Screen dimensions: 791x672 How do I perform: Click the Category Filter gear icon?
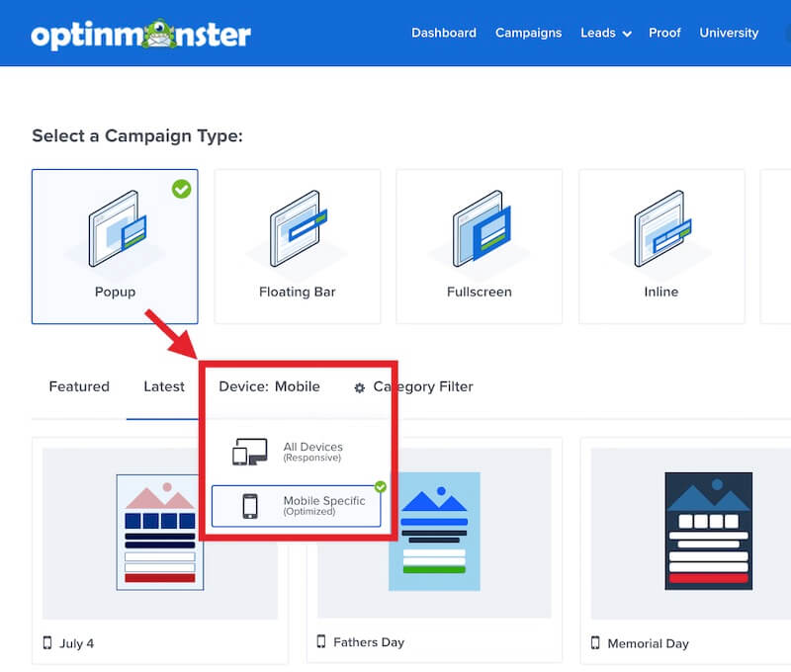[360, 387]
